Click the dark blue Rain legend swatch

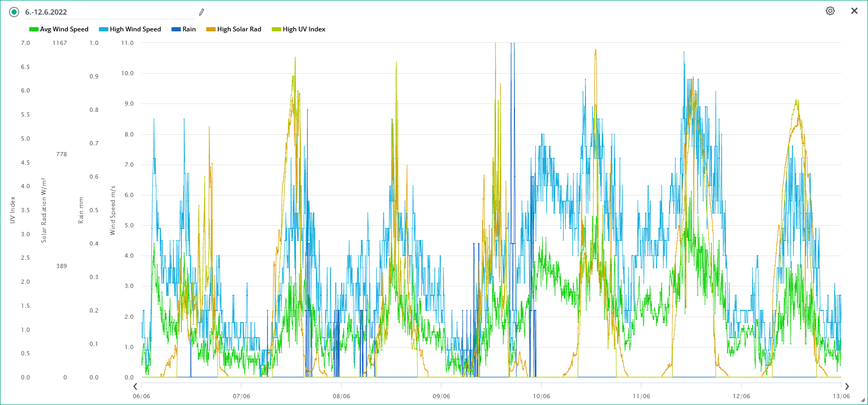coord(176,29)
